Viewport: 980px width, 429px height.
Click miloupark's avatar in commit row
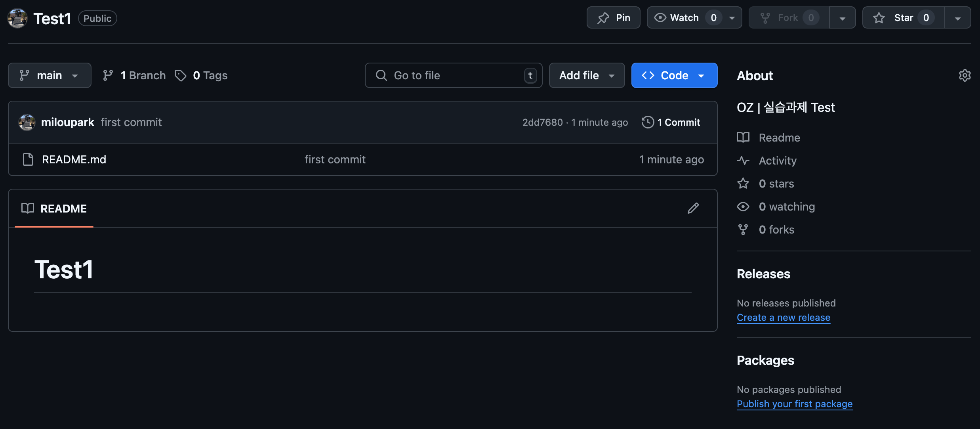point(27,122)
